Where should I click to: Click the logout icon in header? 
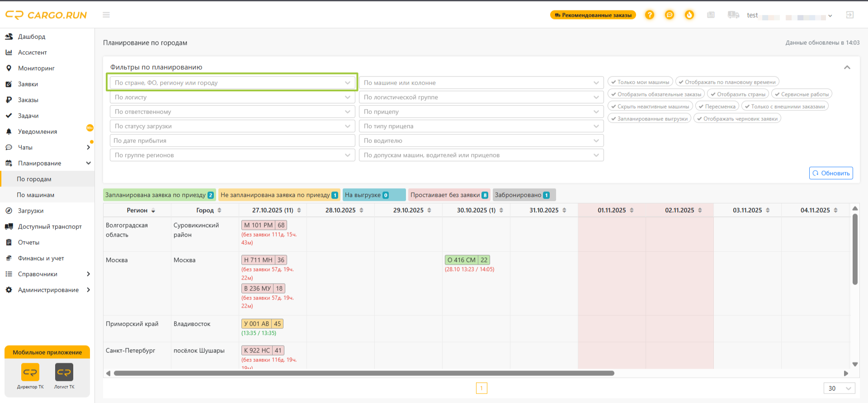click(850, 15)
